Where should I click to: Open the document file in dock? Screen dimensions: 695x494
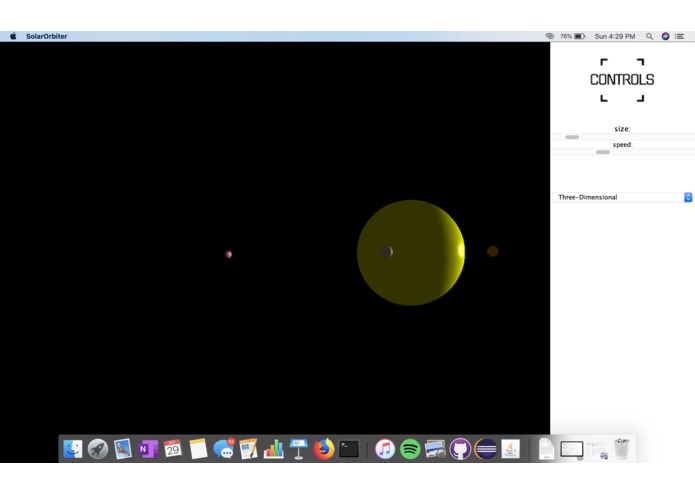coord(547,449)
